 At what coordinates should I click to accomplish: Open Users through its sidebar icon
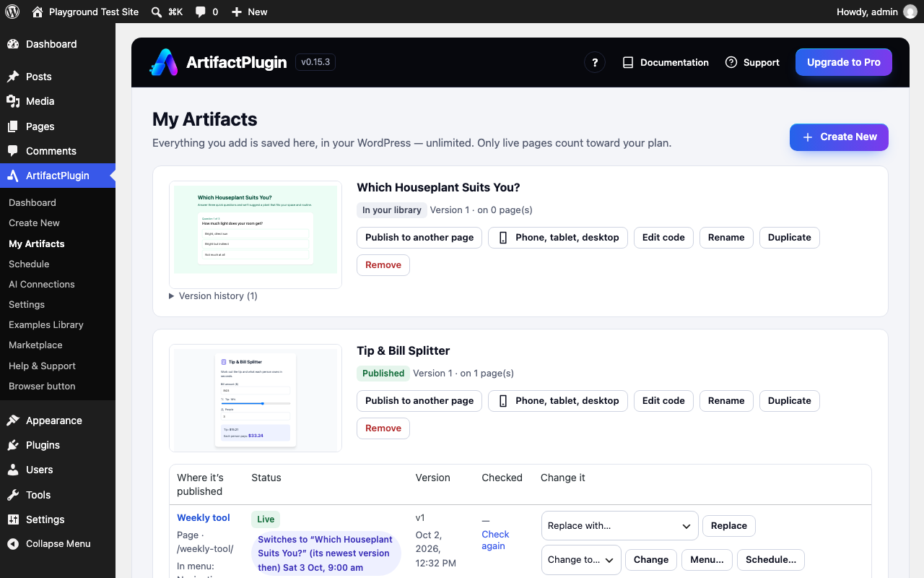click(13, 470)
